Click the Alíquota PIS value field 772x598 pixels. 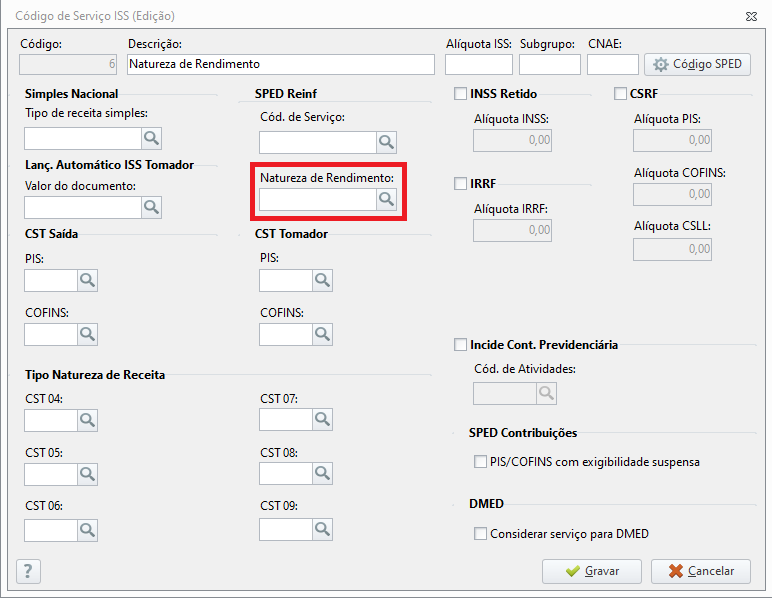tap(672, 140)
